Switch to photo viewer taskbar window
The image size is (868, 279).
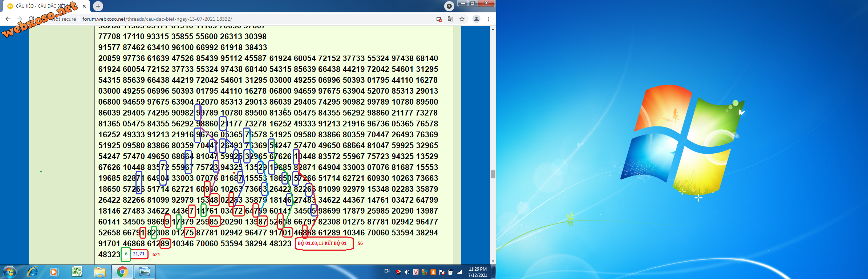click(x=145, y=272)
